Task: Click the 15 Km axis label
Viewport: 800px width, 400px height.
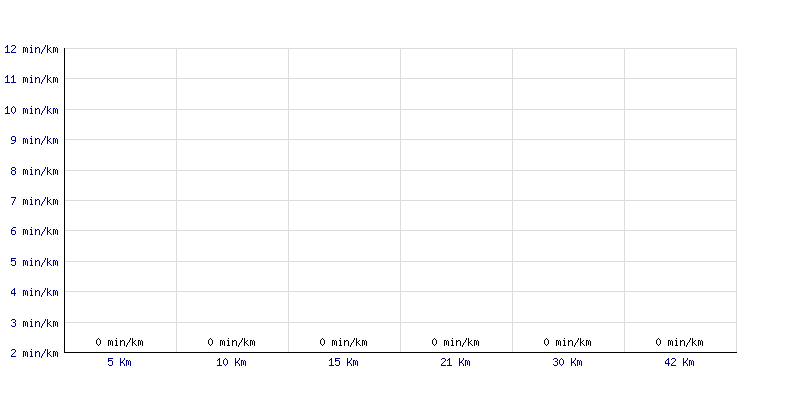Action: (x=343, y=363)
